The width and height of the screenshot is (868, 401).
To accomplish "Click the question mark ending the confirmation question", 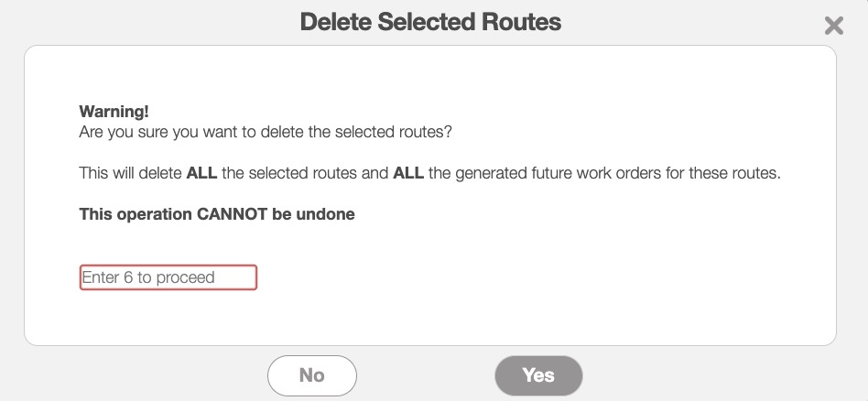I will click(x=449, y=132).
